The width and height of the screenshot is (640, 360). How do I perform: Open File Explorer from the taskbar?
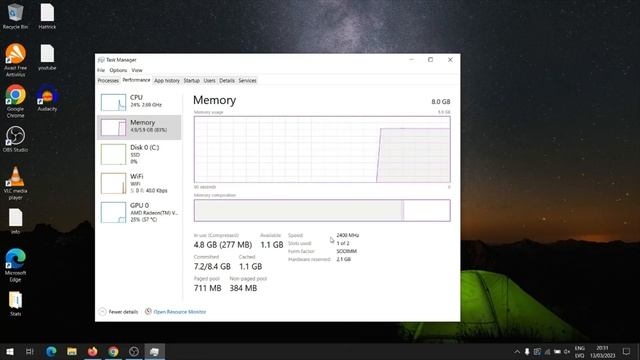coord(72,351)
